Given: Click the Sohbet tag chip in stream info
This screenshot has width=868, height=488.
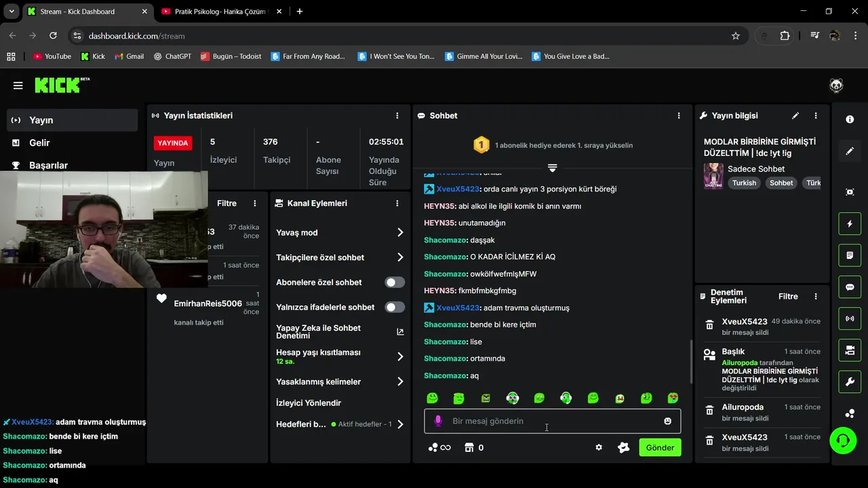Looking at the screenshot, I should [781, 183].
